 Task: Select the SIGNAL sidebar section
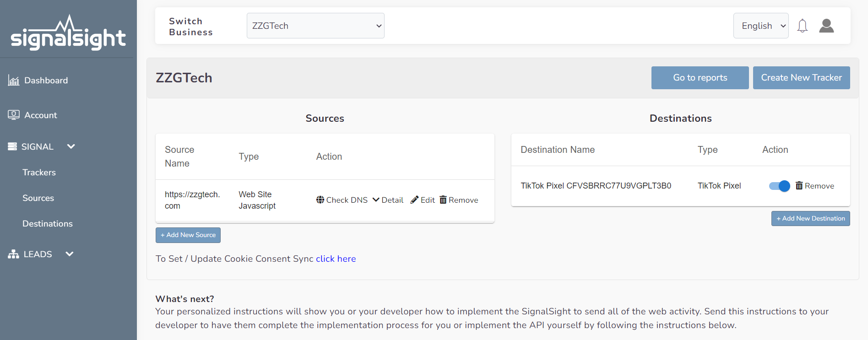(x=38, y=146)
